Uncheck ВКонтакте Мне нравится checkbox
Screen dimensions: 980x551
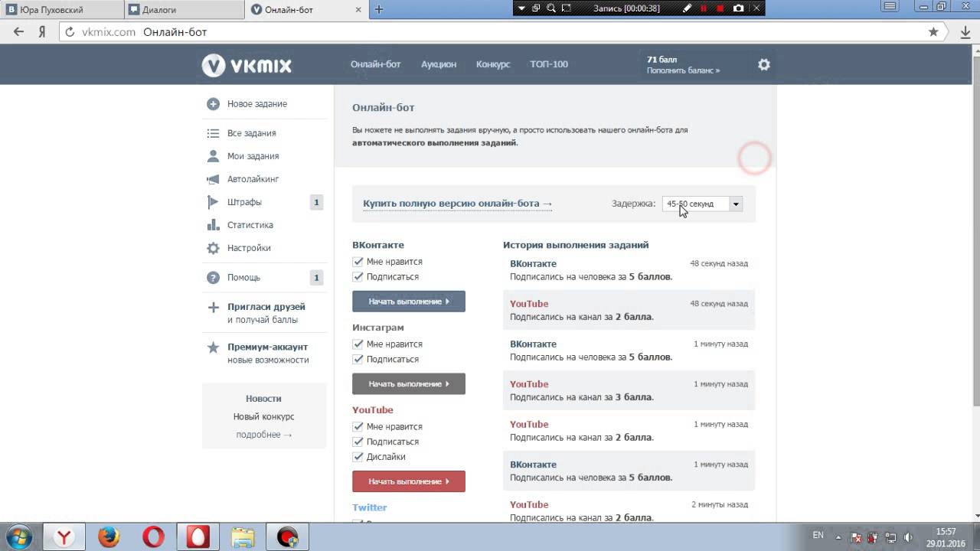coord(358,262)
